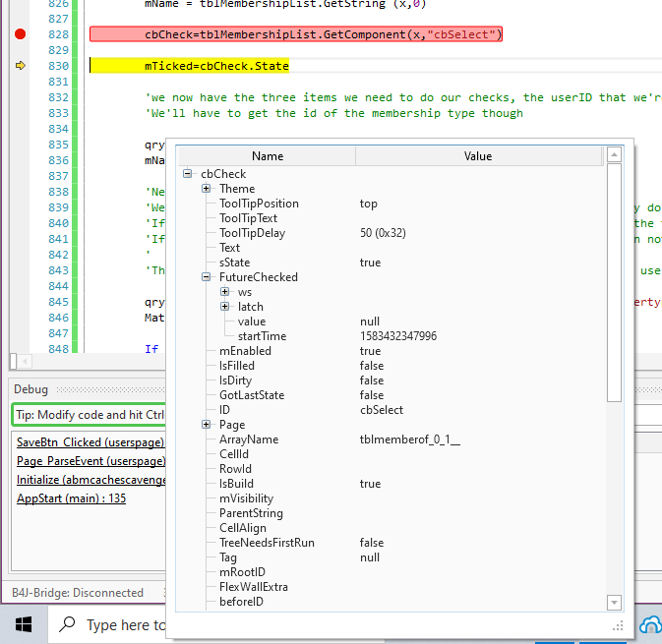Click the vertical scrollbar thumb in popup

pos(614,283)
